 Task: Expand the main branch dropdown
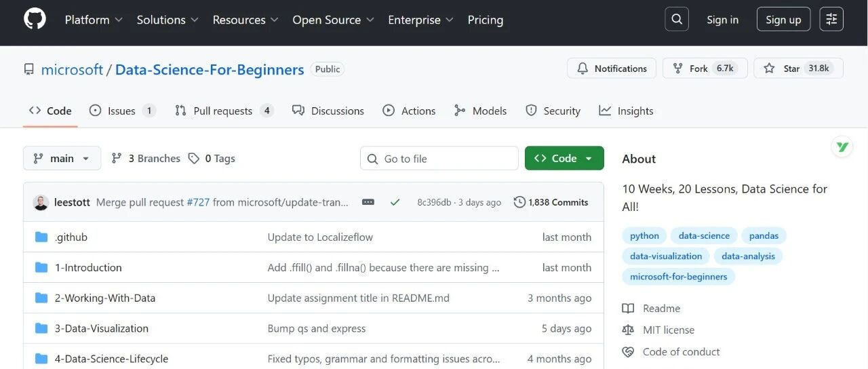62,158
